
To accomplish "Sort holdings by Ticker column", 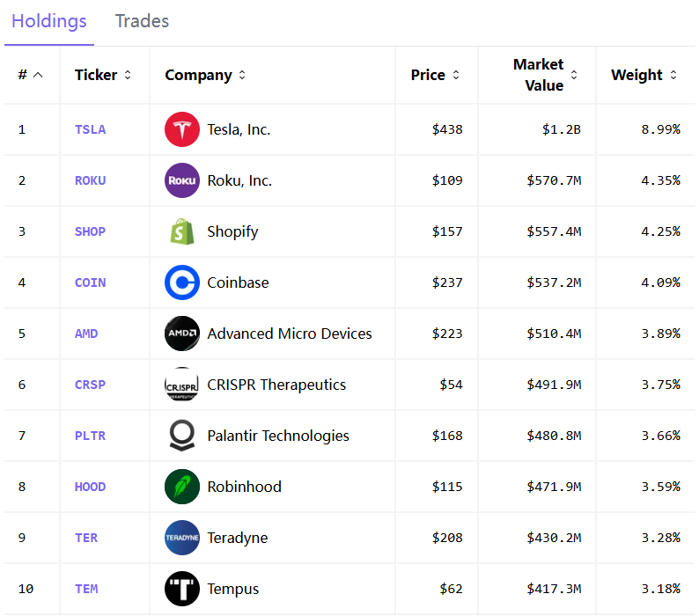I will (102, 75).
